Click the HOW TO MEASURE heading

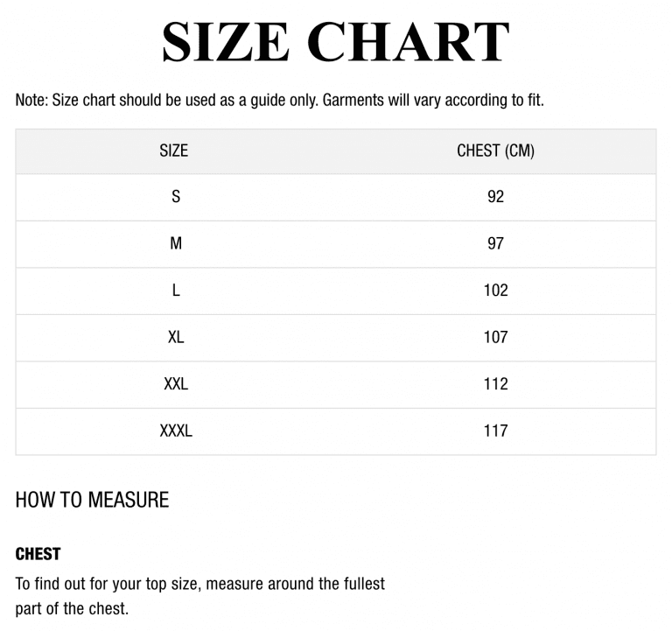coord(92,501)
